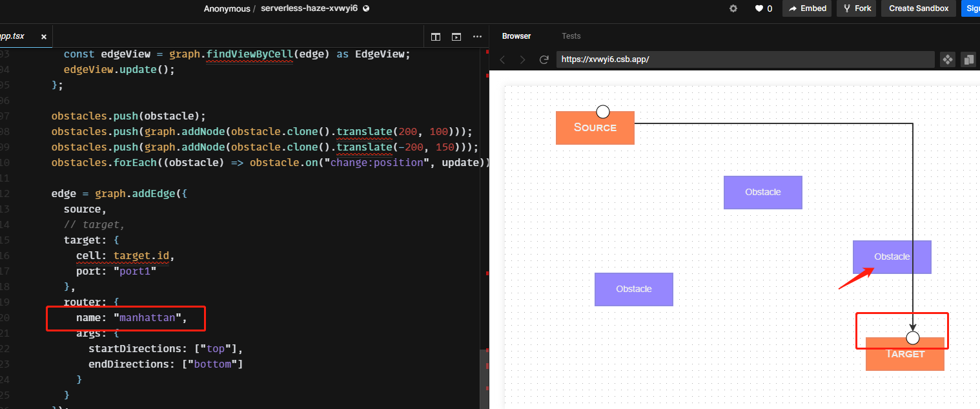980x409 pixels.
Task: Select the Obstacle node nearest the Target
Action: (x=892, y=257)
